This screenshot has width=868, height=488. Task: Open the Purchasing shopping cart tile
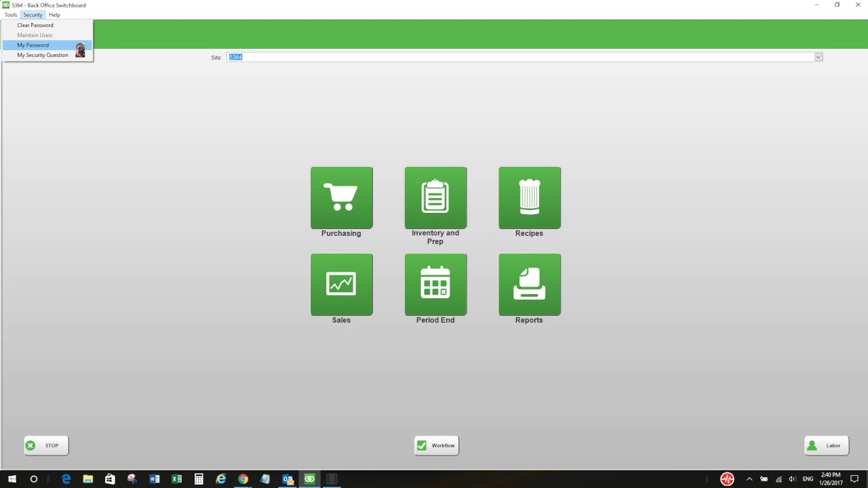(342, 197)
